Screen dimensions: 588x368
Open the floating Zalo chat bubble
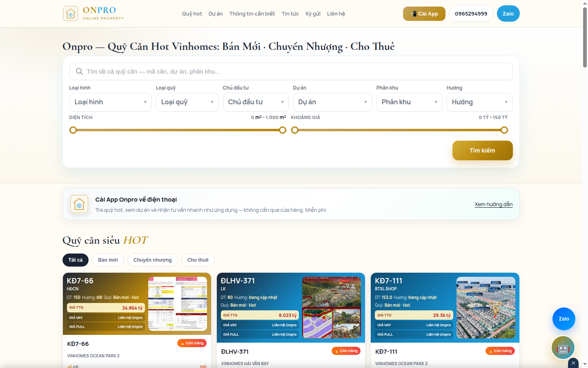pyautogui.click(x=564, y=319)
